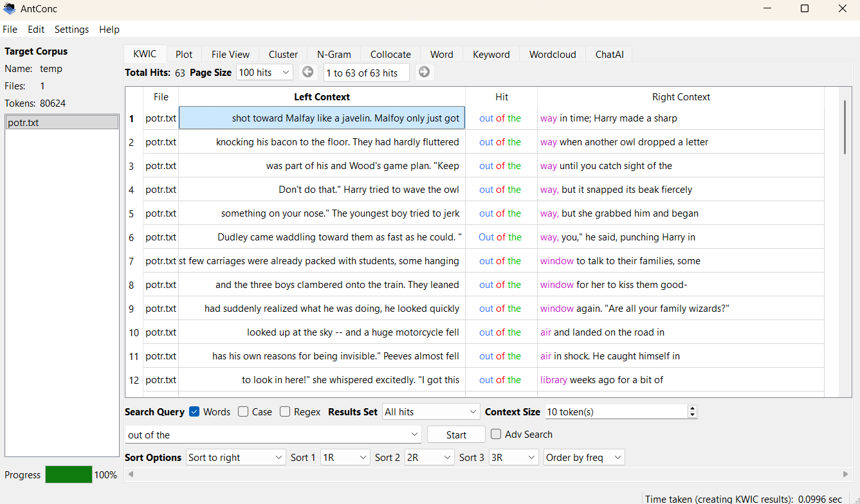Open the Sort to right dropdown
860x504 pixels.
click(235, 458)
